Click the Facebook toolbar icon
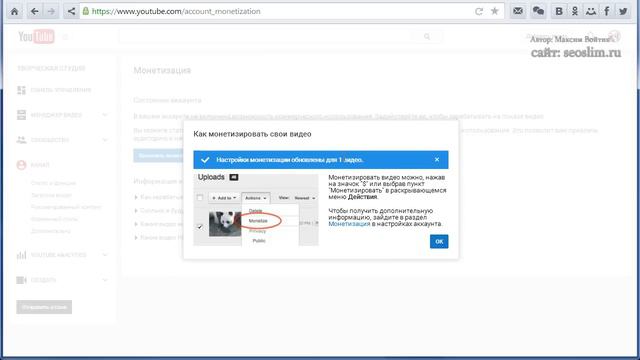The image size is (640, 360). [x=607, y=11]
